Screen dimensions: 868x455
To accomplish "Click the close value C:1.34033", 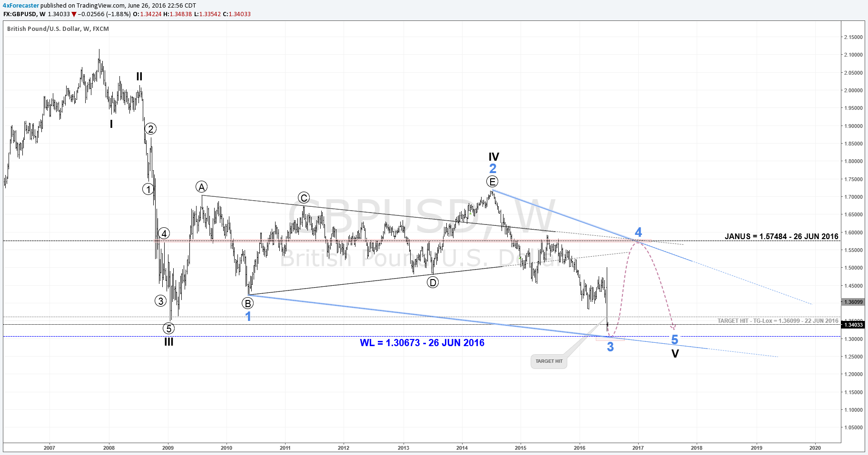I will click(x=237, y=14).
